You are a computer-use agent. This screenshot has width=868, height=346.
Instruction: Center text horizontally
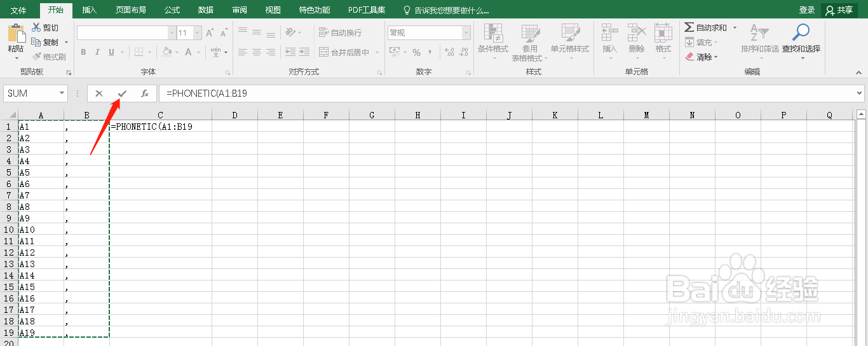coord(257,52)
